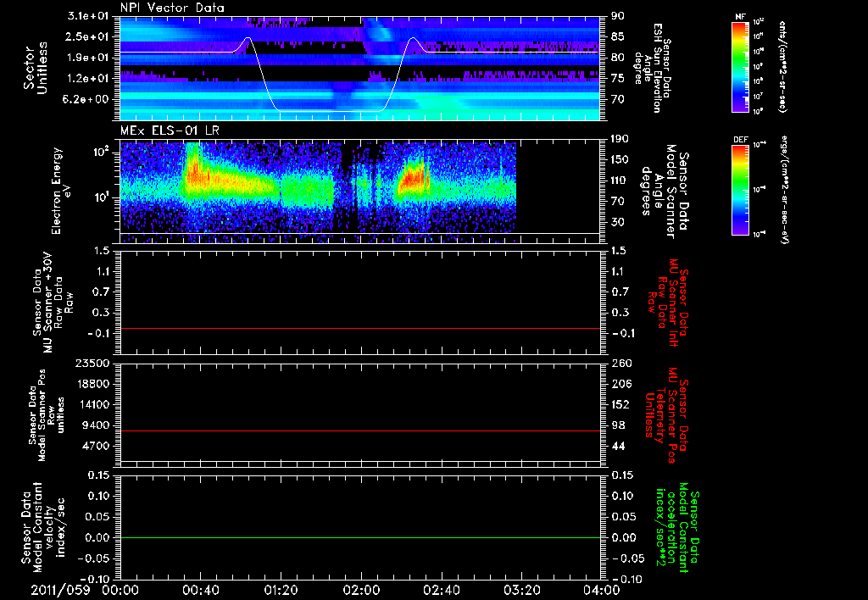Image resolution: width=868 pixels, height=600 pixels.
Task: Click the 2.5e+01 sector tick label
Action: coord(89,36)
